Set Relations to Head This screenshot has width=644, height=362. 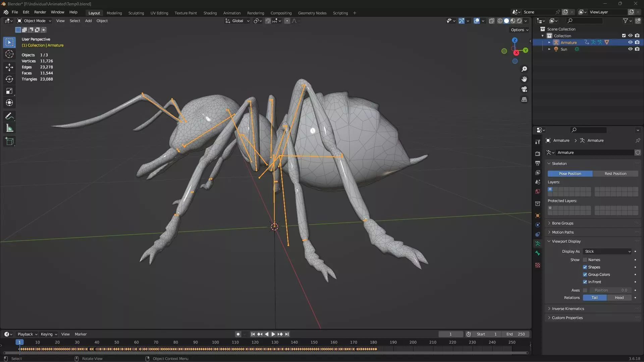click(619, 298)
